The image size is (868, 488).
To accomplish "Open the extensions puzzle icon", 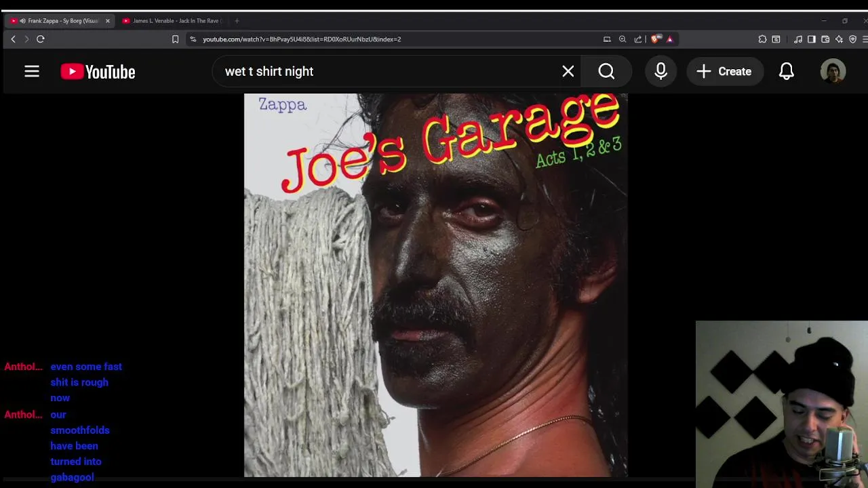I will [x=762, y=39].
